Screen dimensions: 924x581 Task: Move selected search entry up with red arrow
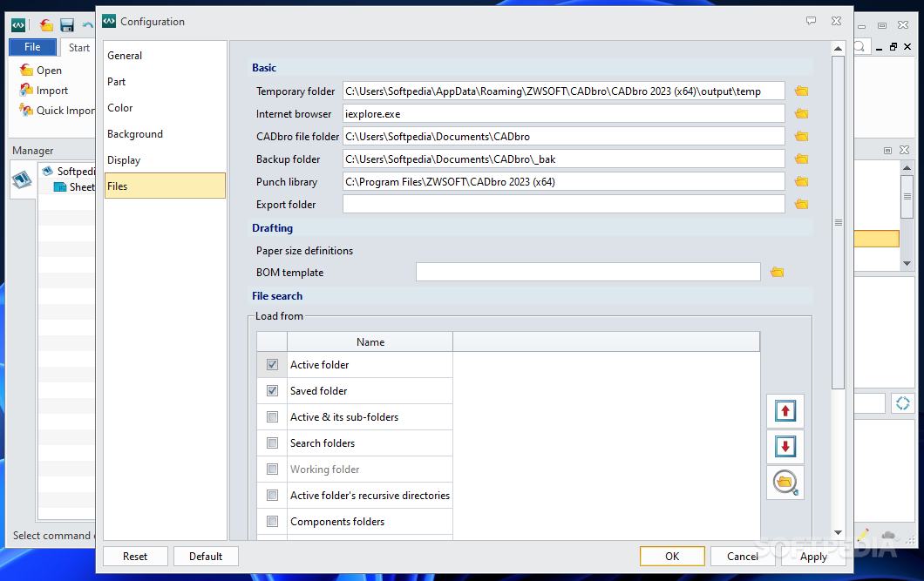pos(785,411)
